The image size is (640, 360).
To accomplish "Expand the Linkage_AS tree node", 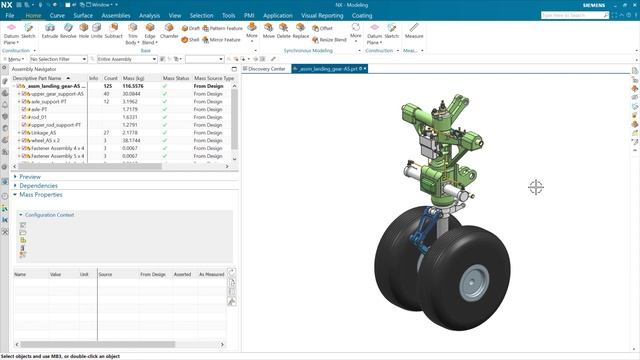I will pos(19,133).
